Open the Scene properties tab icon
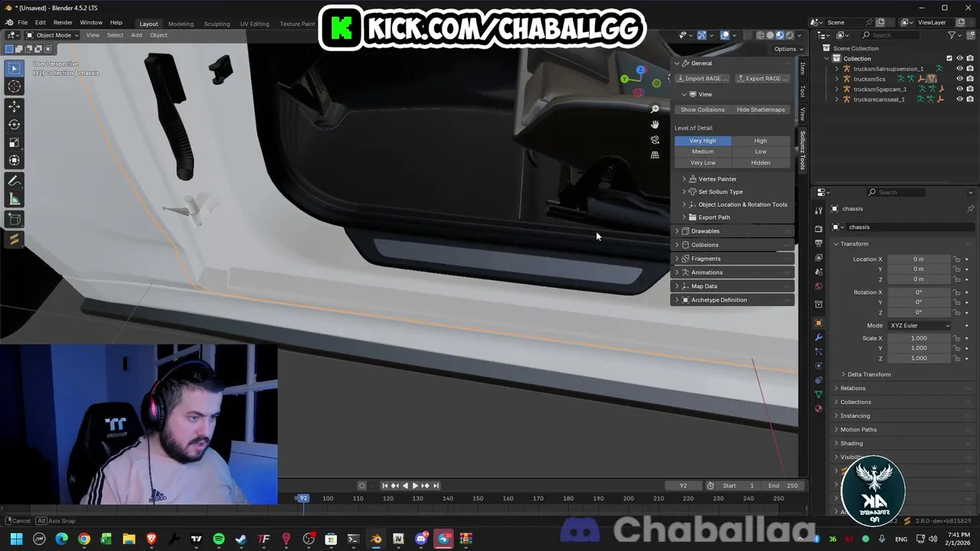 click(x=818, y=272)
